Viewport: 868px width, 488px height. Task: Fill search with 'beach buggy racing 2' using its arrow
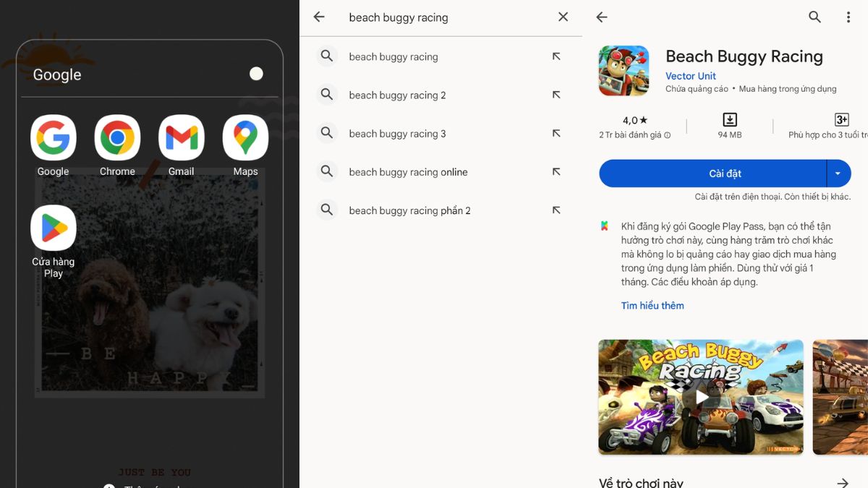(556, 95)
